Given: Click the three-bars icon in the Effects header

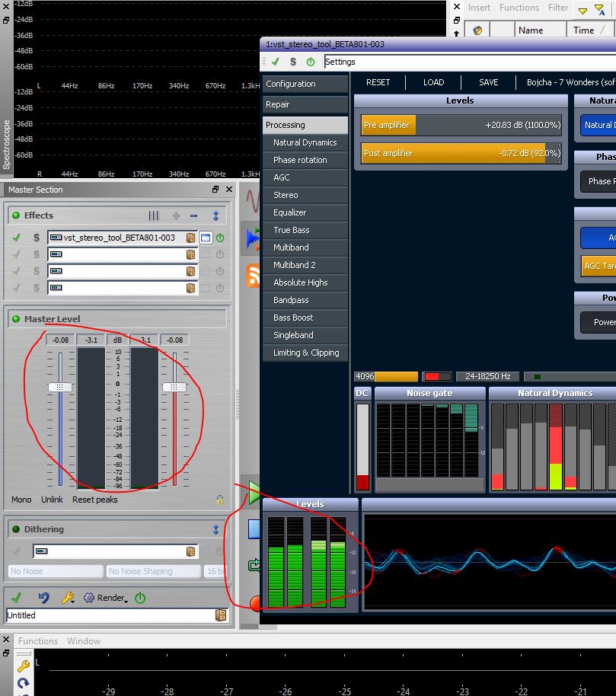Looking at the screenshot, I should [x=154, y=216].
